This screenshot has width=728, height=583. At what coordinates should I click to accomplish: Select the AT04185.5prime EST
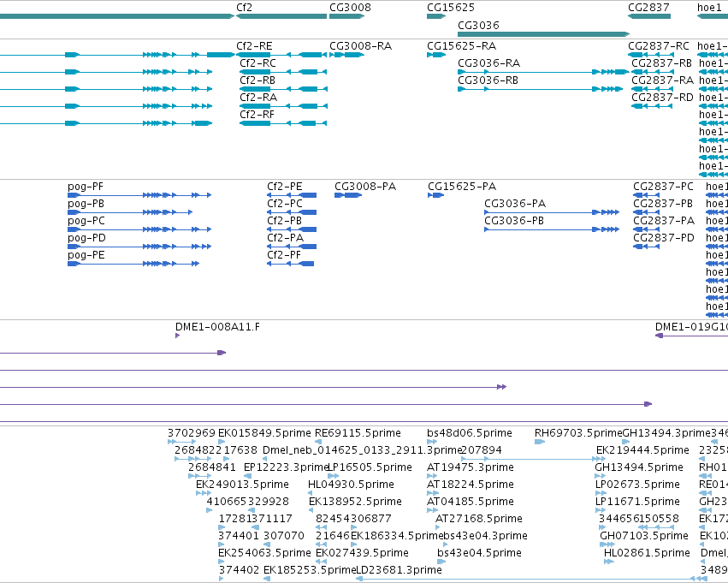tap(432, 510)
